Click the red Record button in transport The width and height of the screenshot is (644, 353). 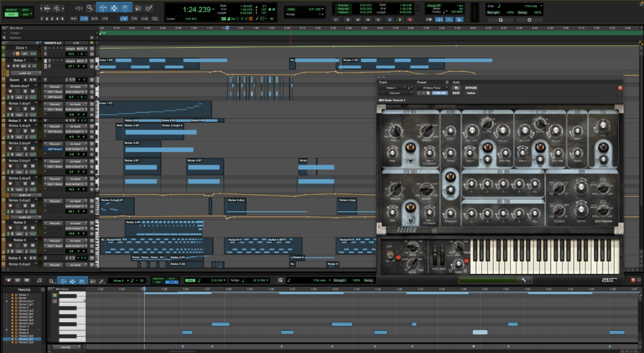click(x=410, y=19)
